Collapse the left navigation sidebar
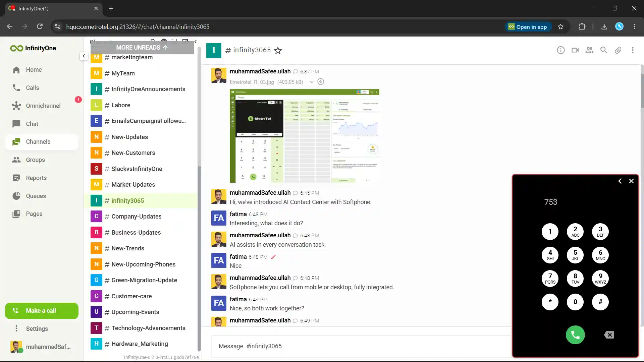The width and height of the screenshot is (644, 362). click(x=84, y=56)
